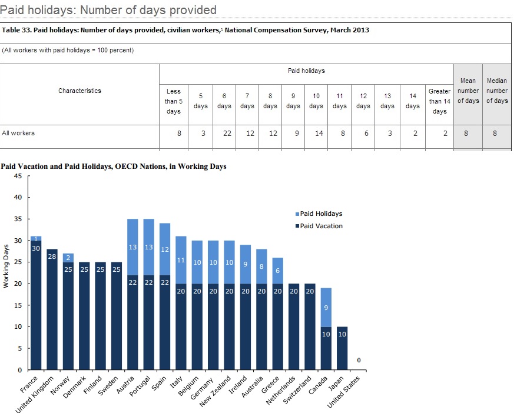Click the Paid Holidays legend color swatch
The width and height of the screenshot is (517, 420).
tap(297, 214)
